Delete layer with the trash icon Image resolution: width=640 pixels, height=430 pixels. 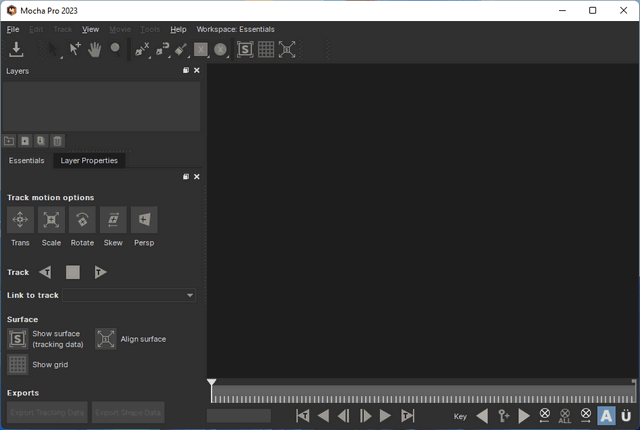click(x=57, y=141)
